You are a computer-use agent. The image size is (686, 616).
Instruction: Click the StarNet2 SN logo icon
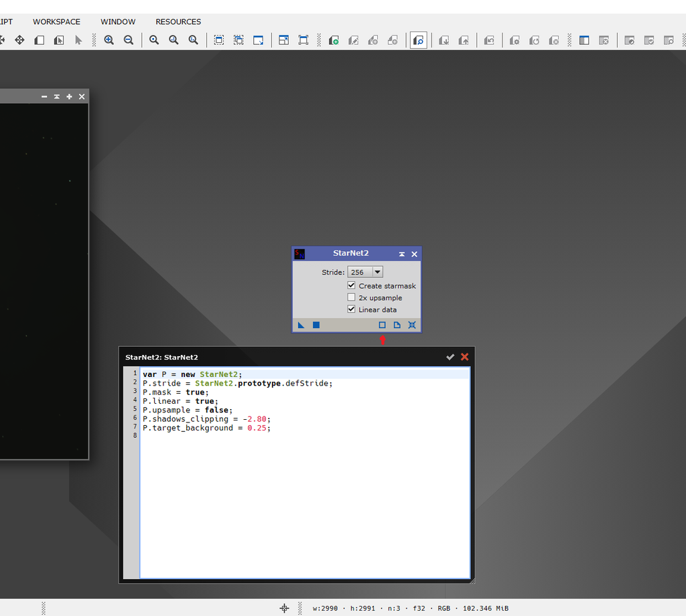pyautogui.click(x=299, y=254)
